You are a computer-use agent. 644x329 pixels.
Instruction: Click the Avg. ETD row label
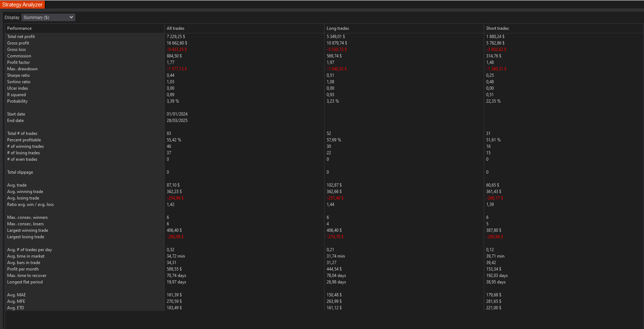pyautogui.click(x=15, y=308)
